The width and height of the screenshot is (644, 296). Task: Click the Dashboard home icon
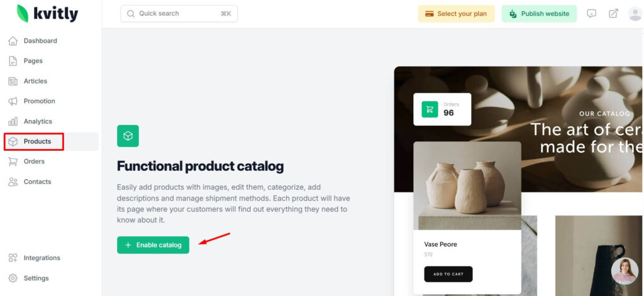[13, 41]
